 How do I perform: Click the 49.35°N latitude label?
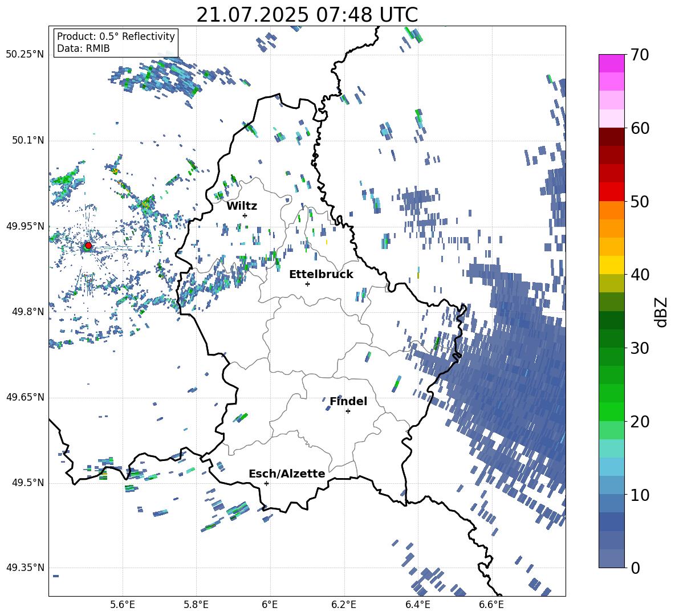pos(25,568)
